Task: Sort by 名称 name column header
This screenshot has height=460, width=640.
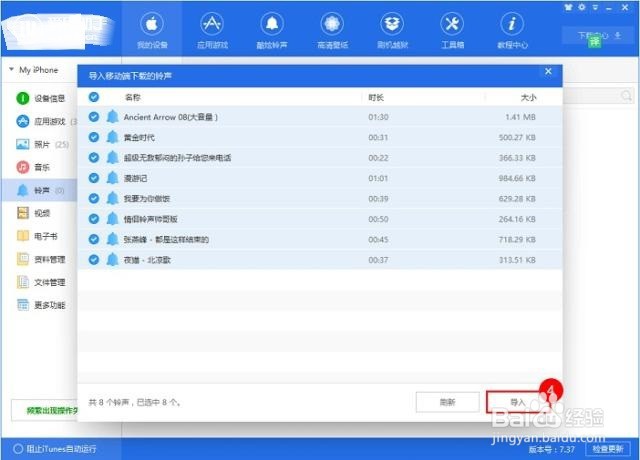Action: click(133, 97)
